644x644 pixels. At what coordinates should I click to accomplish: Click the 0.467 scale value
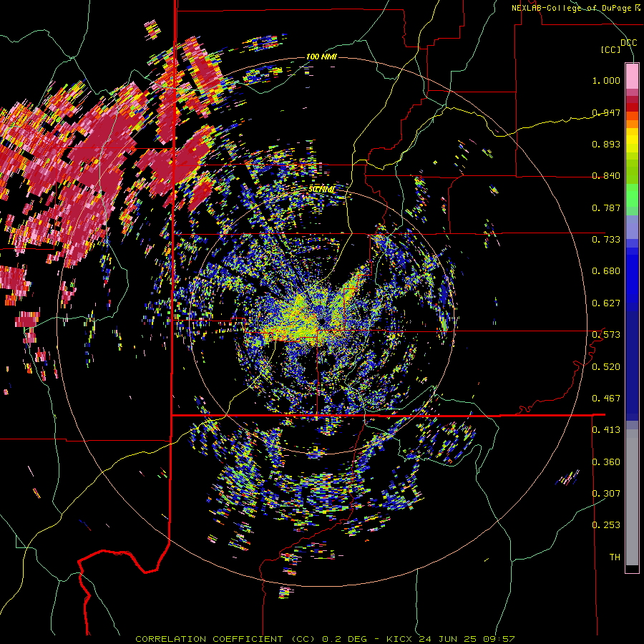pos(606,399)
